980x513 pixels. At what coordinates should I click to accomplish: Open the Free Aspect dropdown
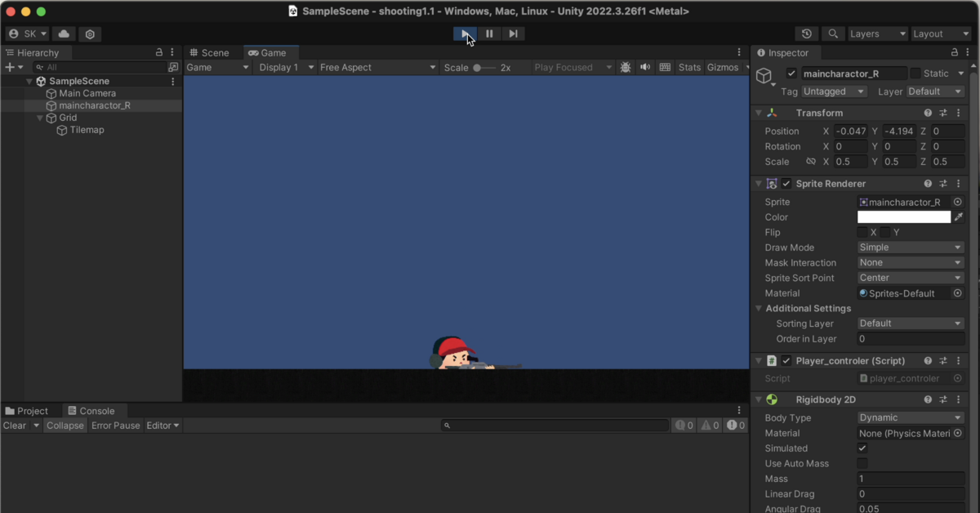[x=376, y=67]
